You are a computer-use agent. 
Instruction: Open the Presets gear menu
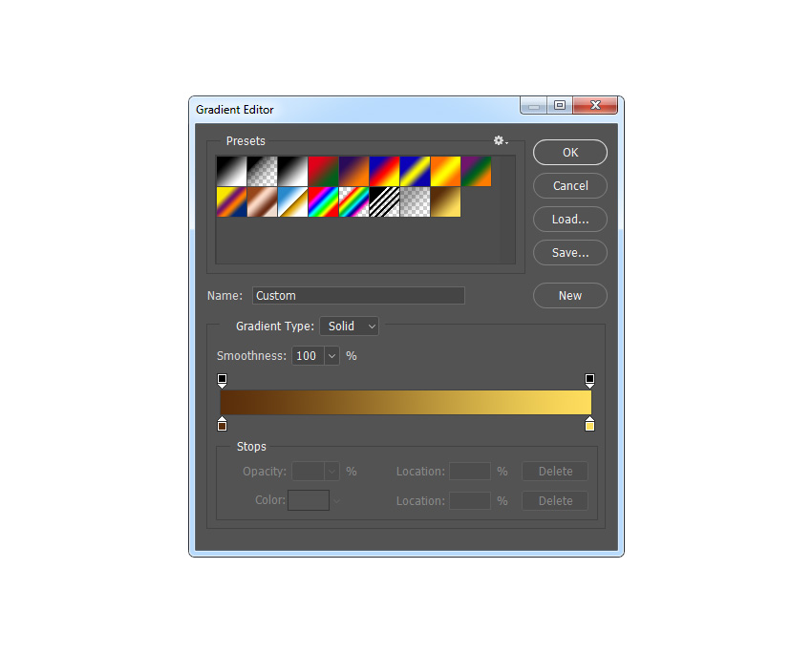click(501, 140)
